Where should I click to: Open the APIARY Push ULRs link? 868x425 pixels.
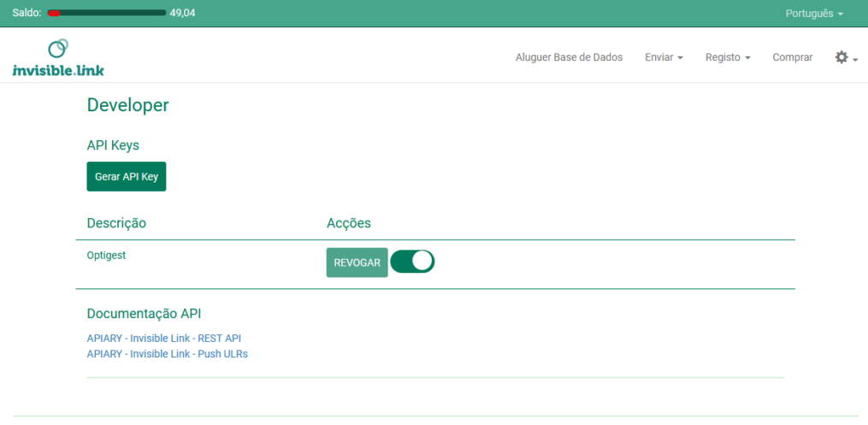click(167, 353)
